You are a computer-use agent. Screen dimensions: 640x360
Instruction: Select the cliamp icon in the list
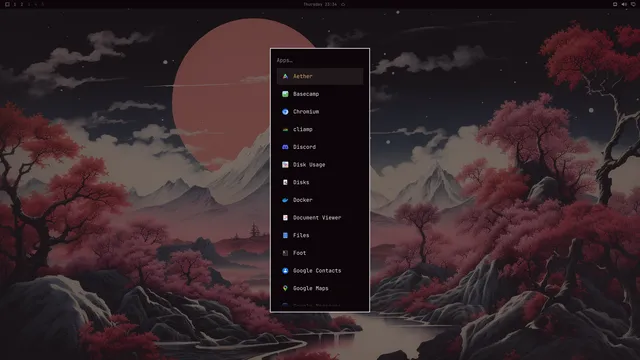click(285, 129)
